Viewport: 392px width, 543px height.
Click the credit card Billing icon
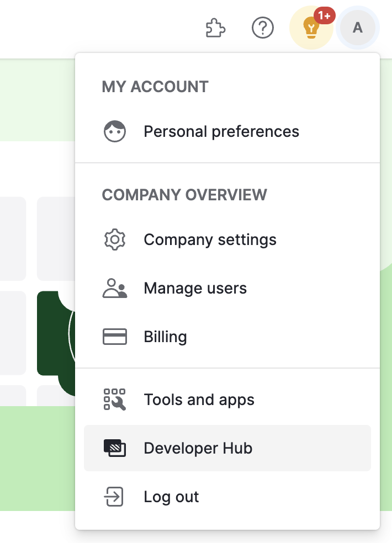[115, 337]
